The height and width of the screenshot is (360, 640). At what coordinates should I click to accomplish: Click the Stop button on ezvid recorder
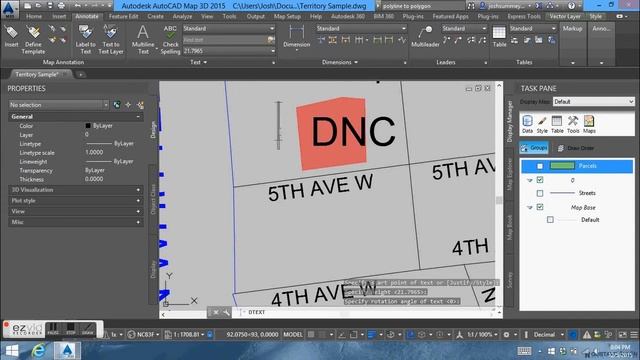coord(70,329)
